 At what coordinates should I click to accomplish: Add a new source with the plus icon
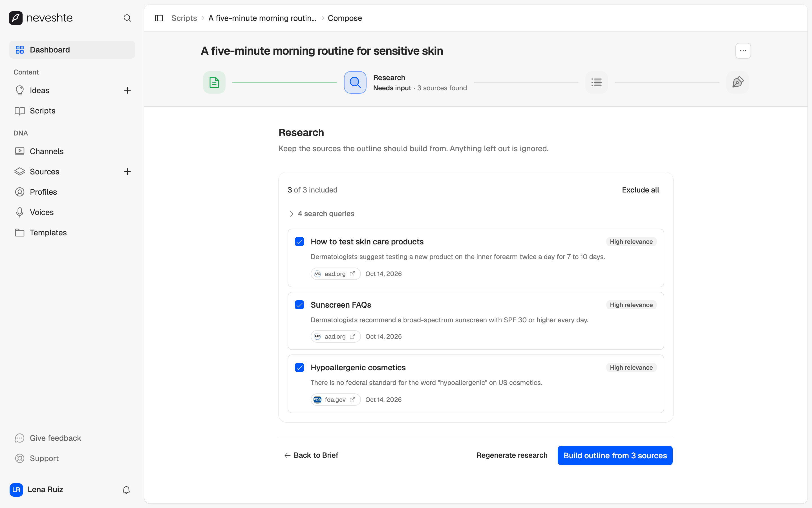coord(127,172)
